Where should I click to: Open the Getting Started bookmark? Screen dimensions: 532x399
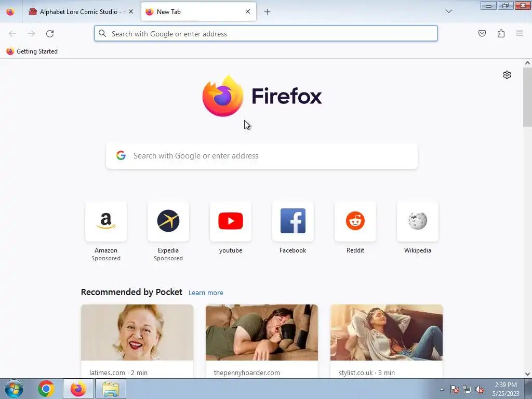pyautogui.click(x=32, y=51)
